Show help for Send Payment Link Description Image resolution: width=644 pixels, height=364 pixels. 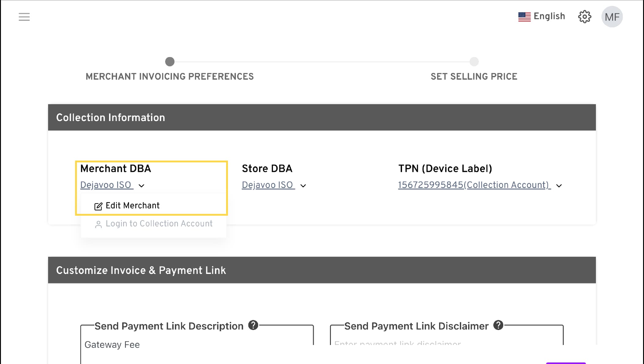[253, 325]
